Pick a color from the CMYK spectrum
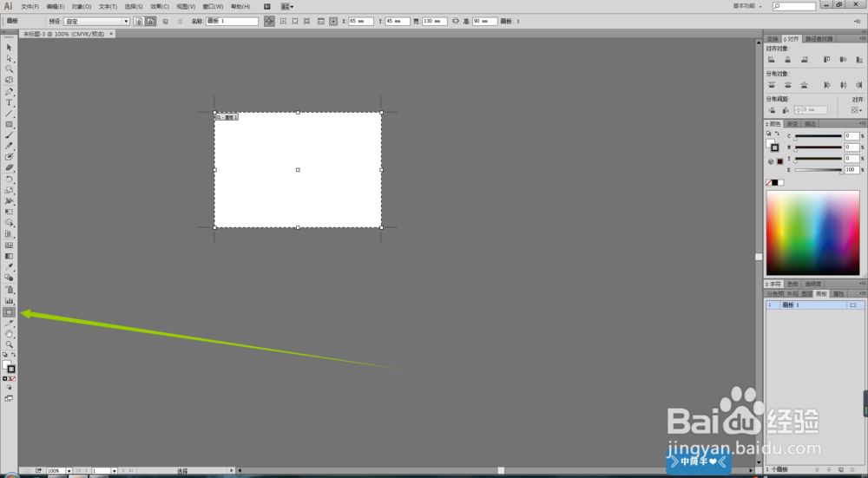Screen dimensions: 868x478 (812, 232)
